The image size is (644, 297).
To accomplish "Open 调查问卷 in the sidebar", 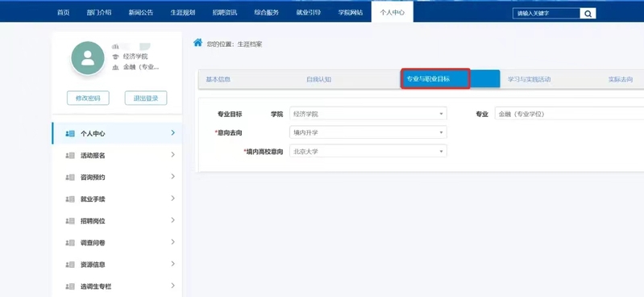I will [118, 243].
